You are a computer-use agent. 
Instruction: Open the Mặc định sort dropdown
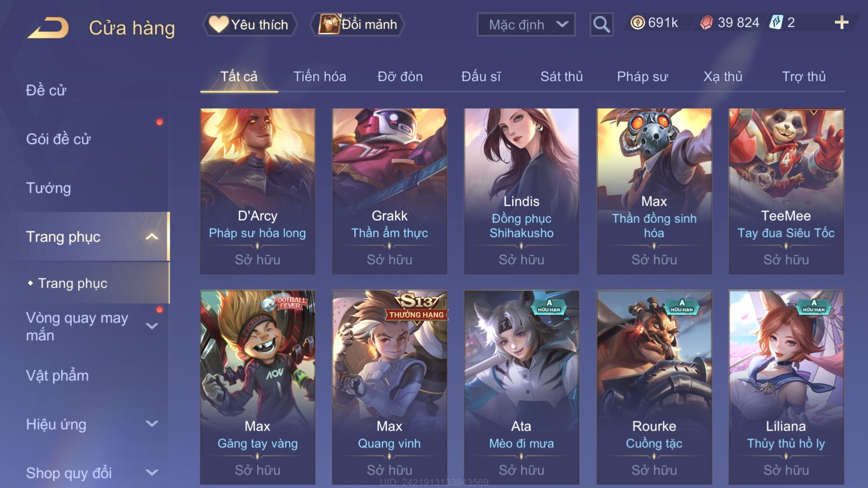[x=526, y=24]
